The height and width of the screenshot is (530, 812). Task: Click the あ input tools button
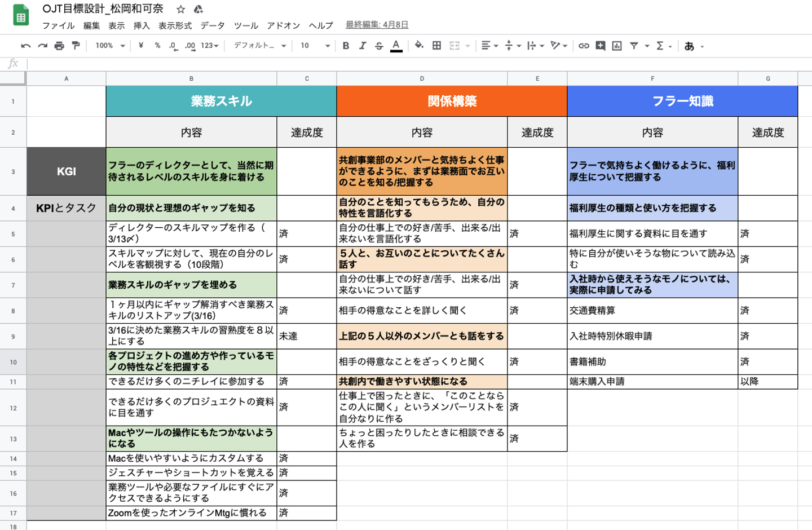pyautogui.click(x=689, y=46)
